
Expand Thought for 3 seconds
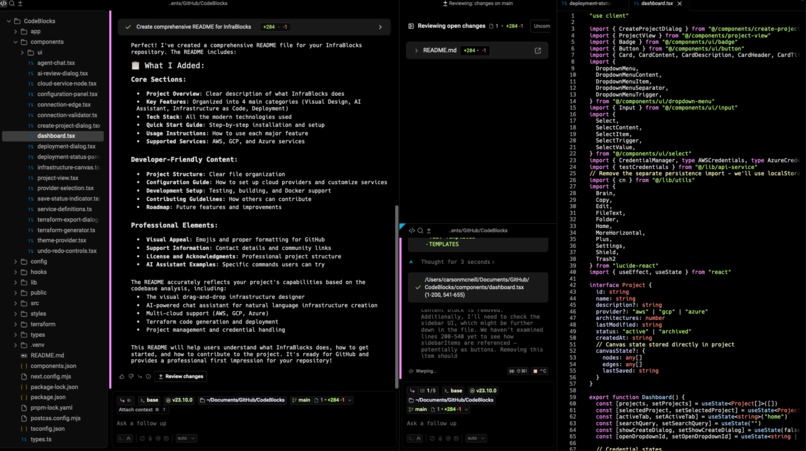coord(457,262)
